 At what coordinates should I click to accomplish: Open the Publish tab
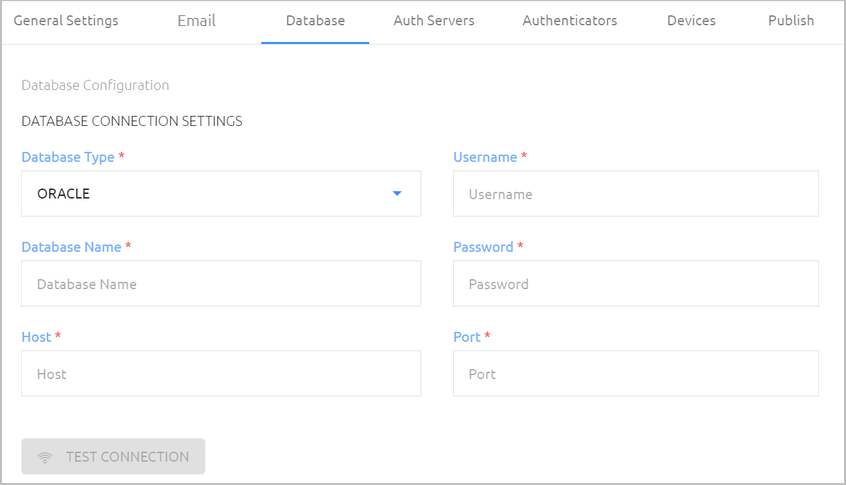pyautogui.click(x=791, y=21)
